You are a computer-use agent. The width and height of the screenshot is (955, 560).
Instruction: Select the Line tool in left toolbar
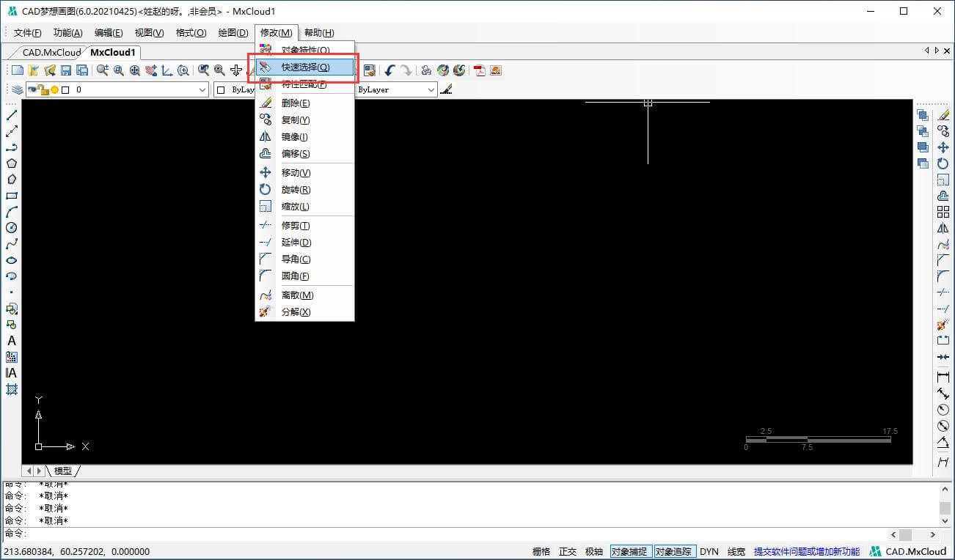click(x=12, y=114)
